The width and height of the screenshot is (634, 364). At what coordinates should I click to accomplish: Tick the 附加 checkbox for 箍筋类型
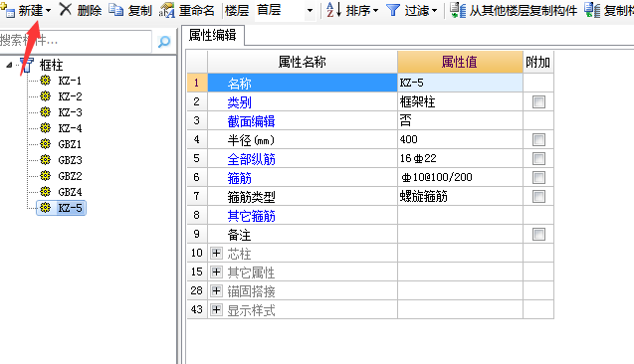coord(538,196)
